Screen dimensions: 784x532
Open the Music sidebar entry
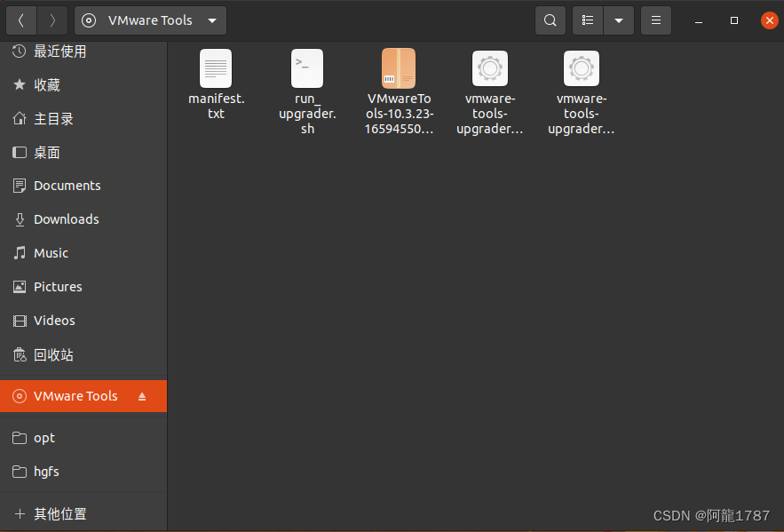83,253
